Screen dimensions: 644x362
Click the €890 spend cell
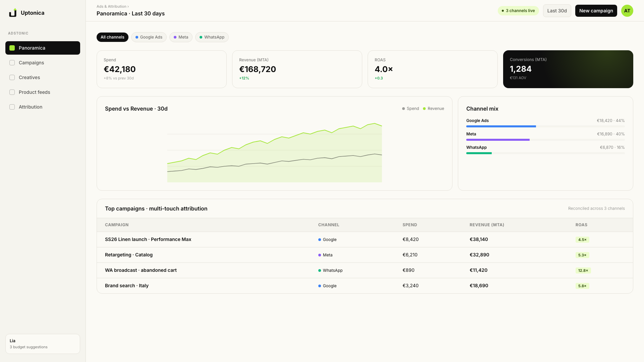409,270
